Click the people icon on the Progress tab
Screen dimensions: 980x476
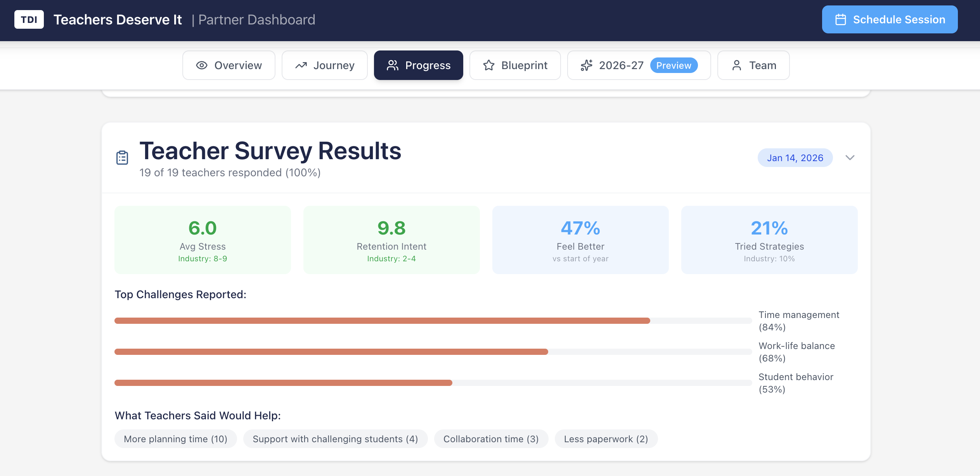(x=393, y=65)
